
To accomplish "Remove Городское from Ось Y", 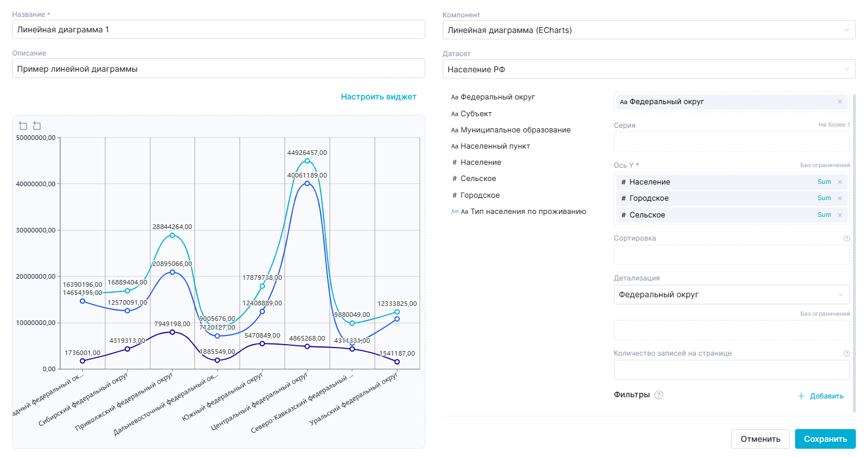I will click(x=840, y=198).
